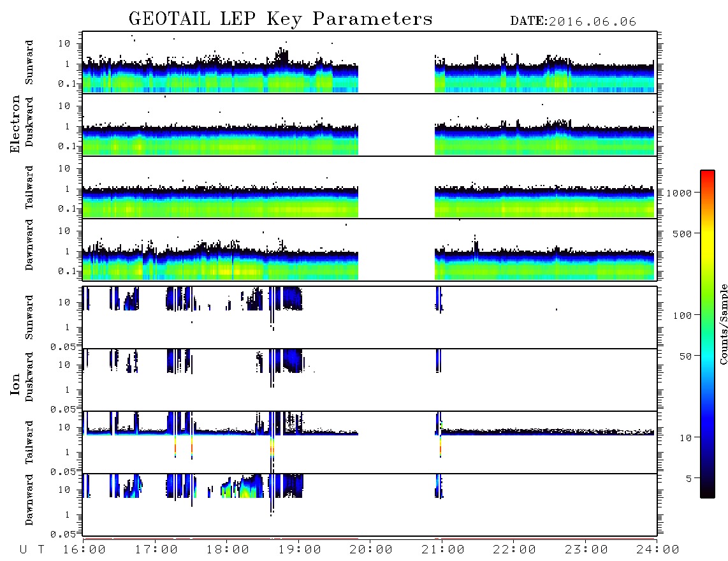Select the "DATE:2016.06.06" text
Screen dimensions: 728x561
click(x=573, y=22)
